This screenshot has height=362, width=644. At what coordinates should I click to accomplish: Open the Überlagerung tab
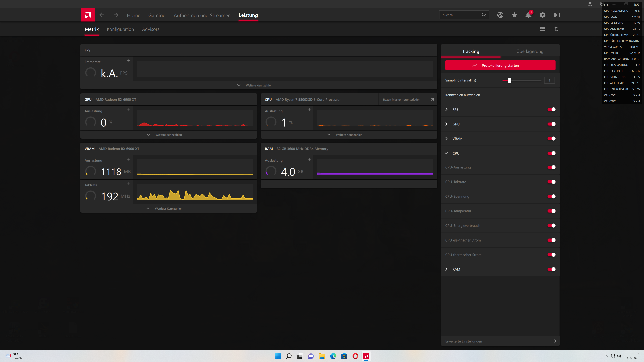tap(530, 51)
